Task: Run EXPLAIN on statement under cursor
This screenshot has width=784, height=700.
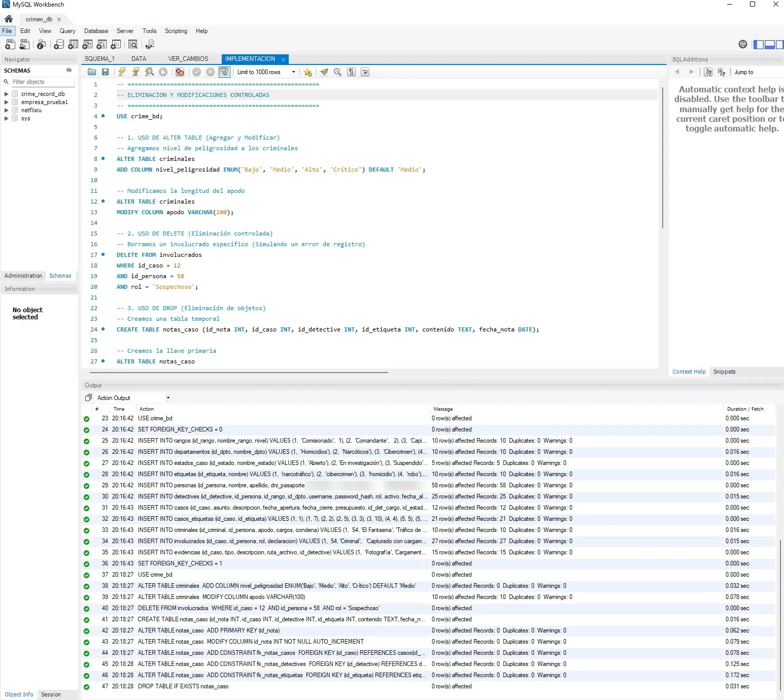Action: tap(149, 72)
